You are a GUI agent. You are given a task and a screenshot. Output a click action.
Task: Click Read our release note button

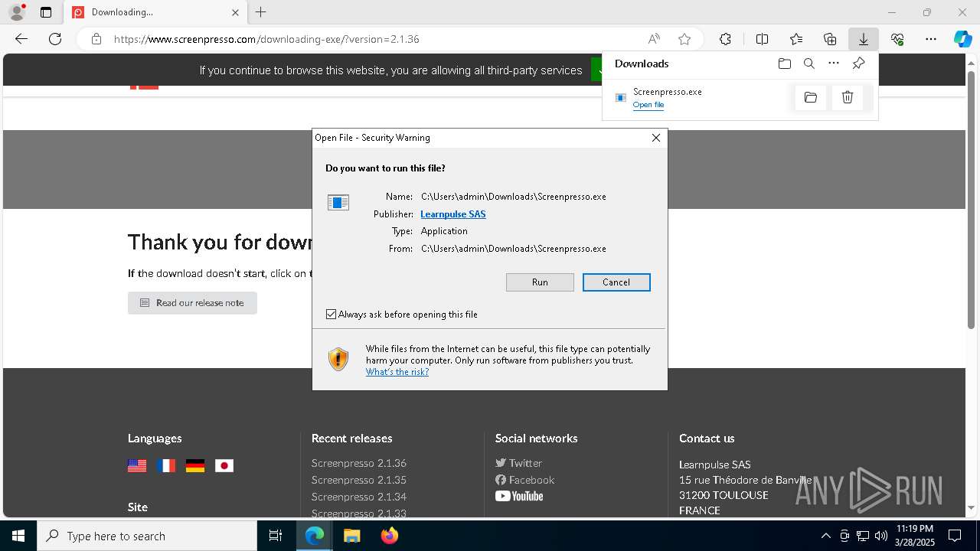(192, 303)
